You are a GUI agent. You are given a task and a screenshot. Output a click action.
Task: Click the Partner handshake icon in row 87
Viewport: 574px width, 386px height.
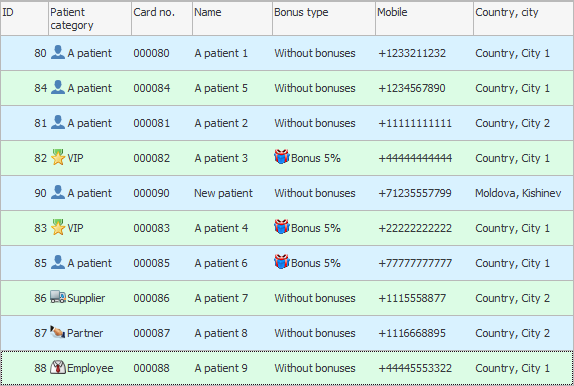[57, 332]
